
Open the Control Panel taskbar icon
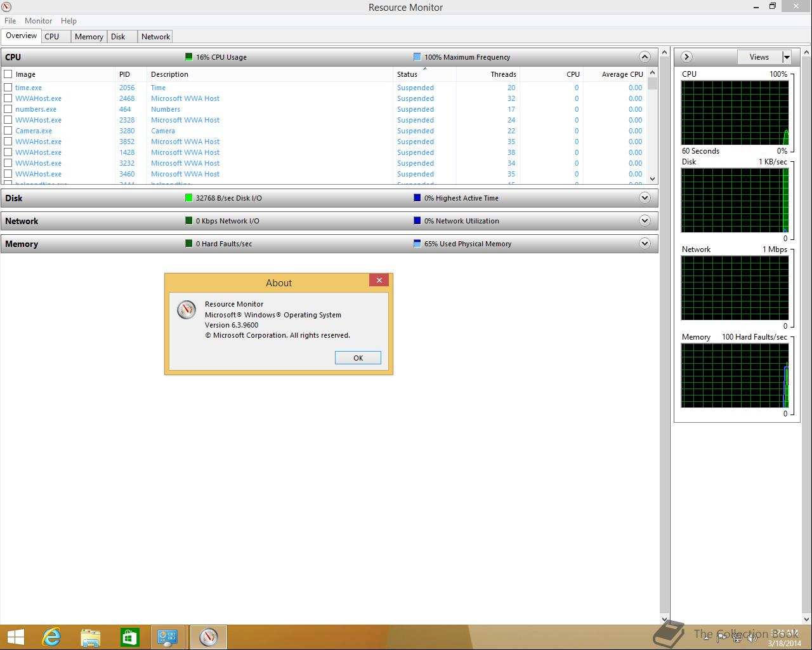(x=168, y=637)
